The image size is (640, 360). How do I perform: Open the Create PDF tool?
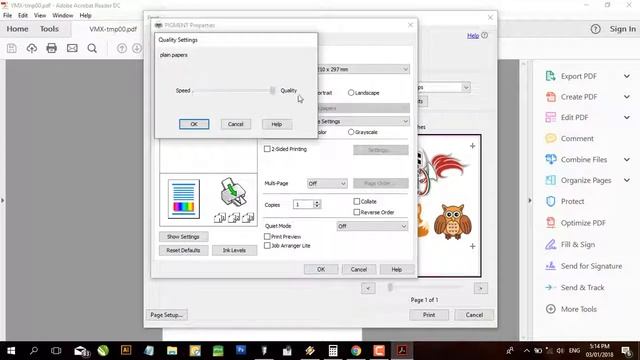tap(578, 97)
